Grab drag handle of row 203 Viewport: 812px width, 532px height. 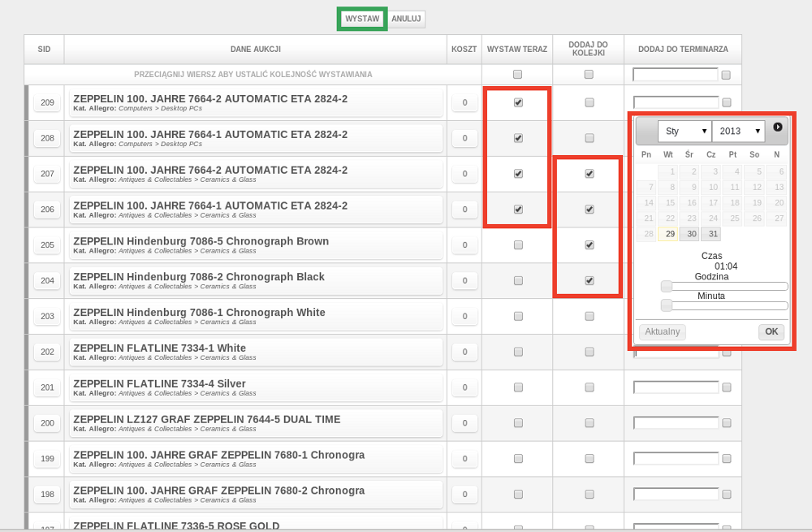click(x=27, y=316)
